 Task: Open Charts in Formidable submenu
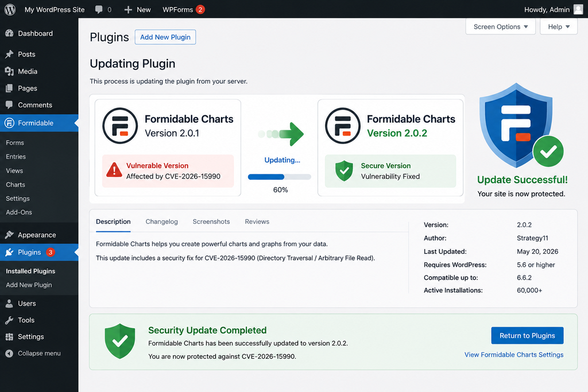point(16,185)
